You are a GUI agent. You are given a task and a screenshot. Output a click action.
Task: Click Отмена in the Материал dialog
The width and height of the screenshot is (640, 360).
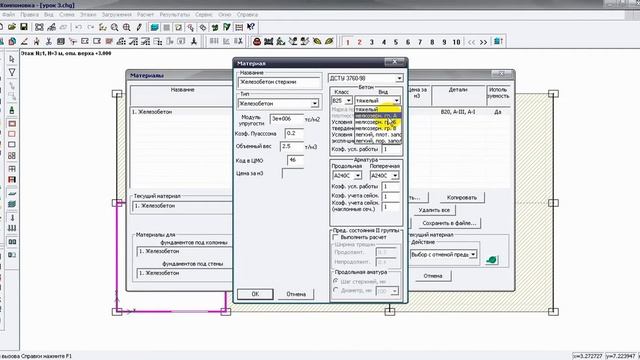296,294
